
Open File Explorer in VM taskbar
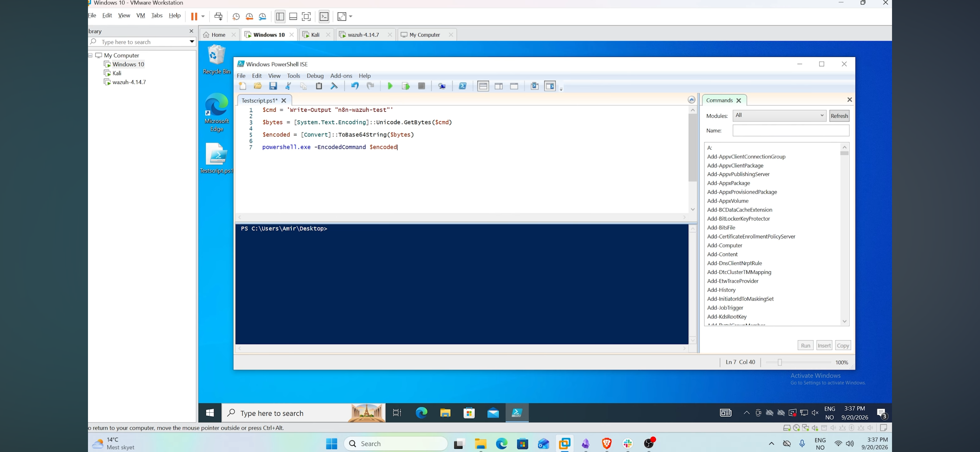[445, 413]
